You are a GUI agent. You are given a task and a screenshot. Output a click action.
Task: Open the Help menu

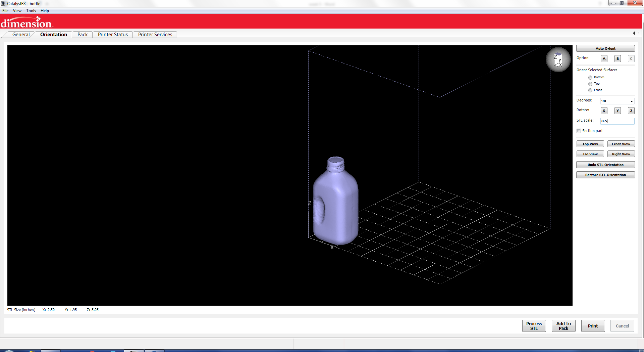click(x=45, y=11)
